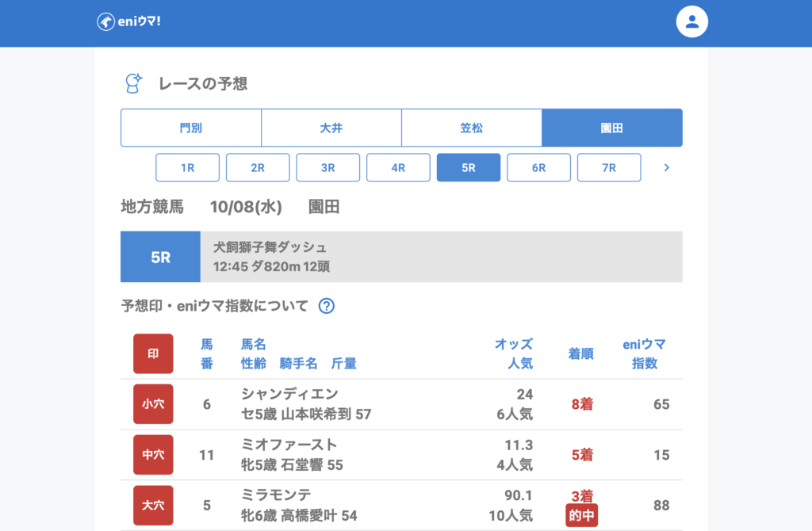Switch to the 大井 racetrack tab
Viewport: 812px width, 531px height.
[331, 128]
